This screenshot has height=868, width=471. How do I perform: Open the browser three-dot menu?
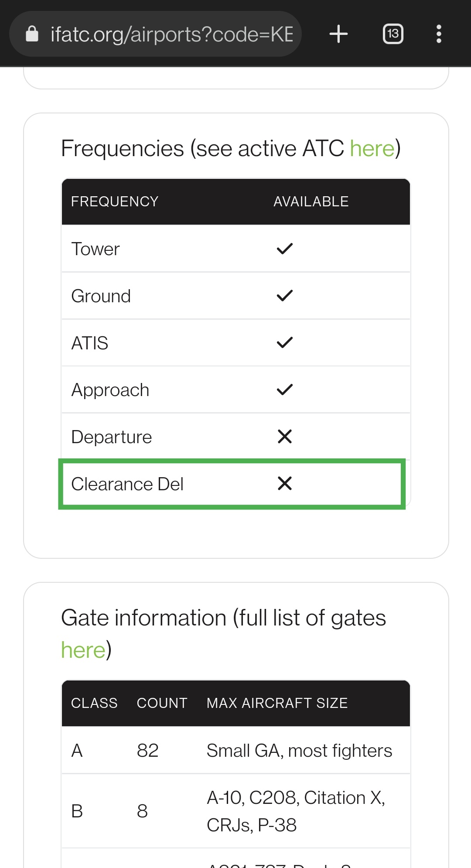tap(439, 34)
